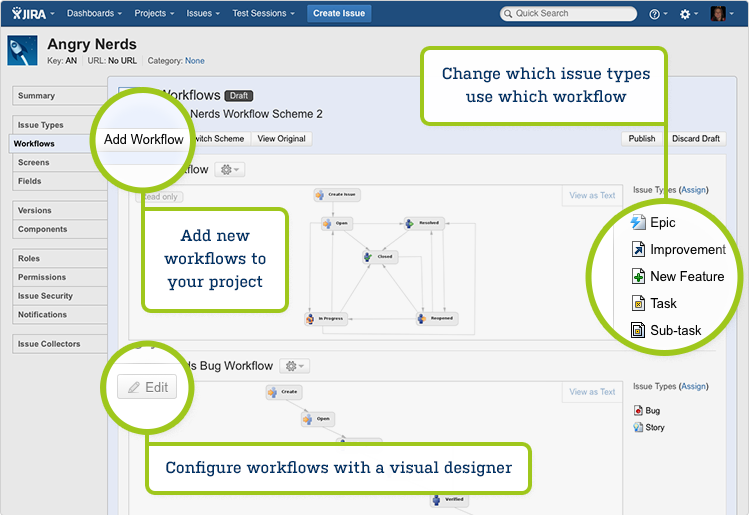
Task: Click the In Progress status node
Action: [x=326, y=318]
